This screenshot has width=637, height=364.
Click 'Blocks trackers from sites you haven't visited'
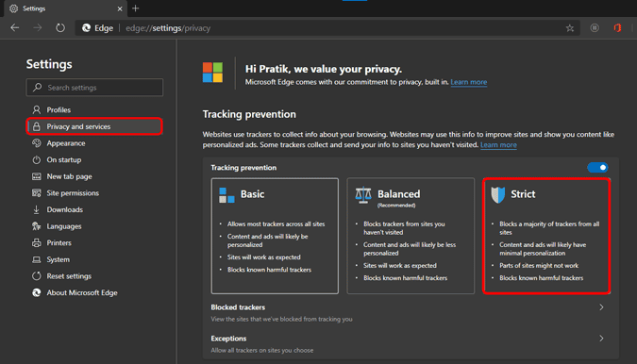coord(404,228)
